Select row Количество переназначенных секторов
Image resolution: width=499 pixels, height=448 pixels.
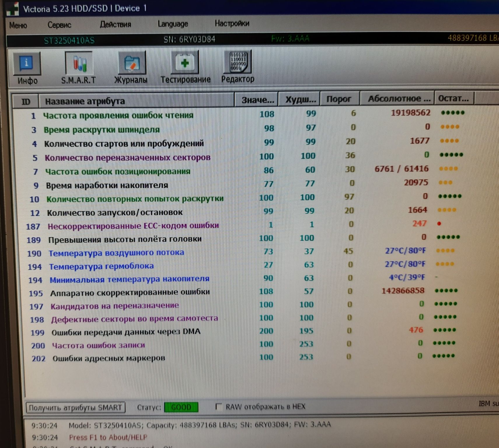coord(248,156)
